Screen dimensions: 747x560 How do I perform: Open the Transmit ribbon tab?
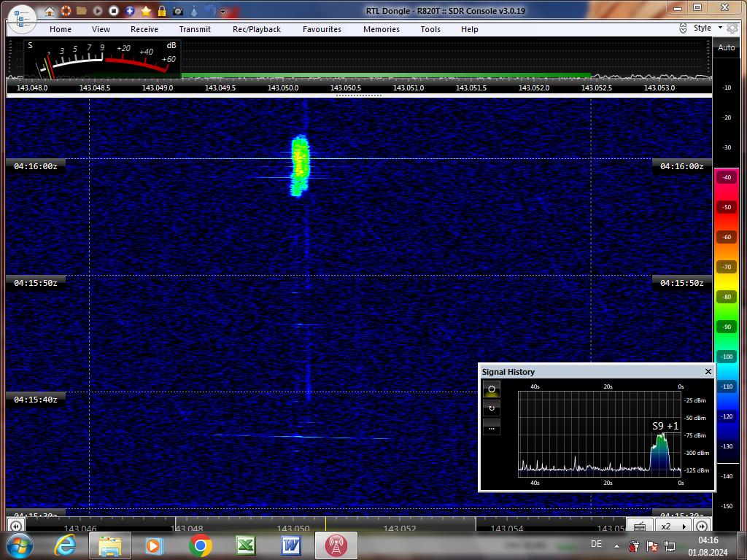point(195,29)
